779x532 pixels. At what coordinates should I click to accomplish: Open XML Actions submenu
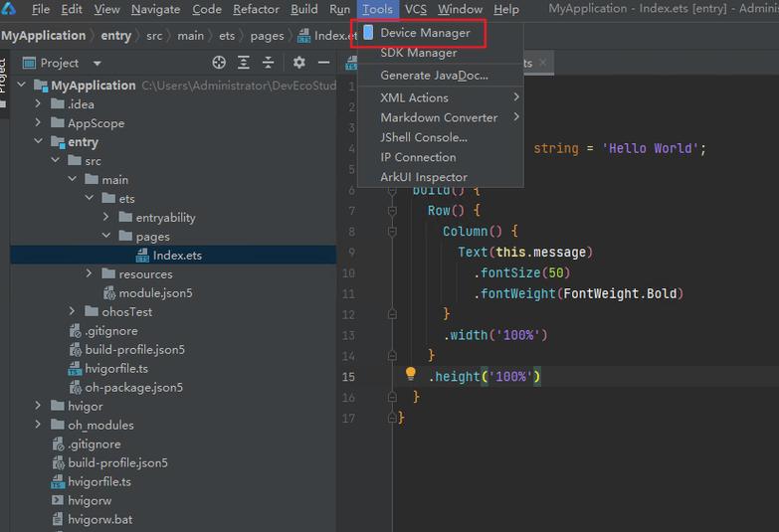tap(440, 97)
